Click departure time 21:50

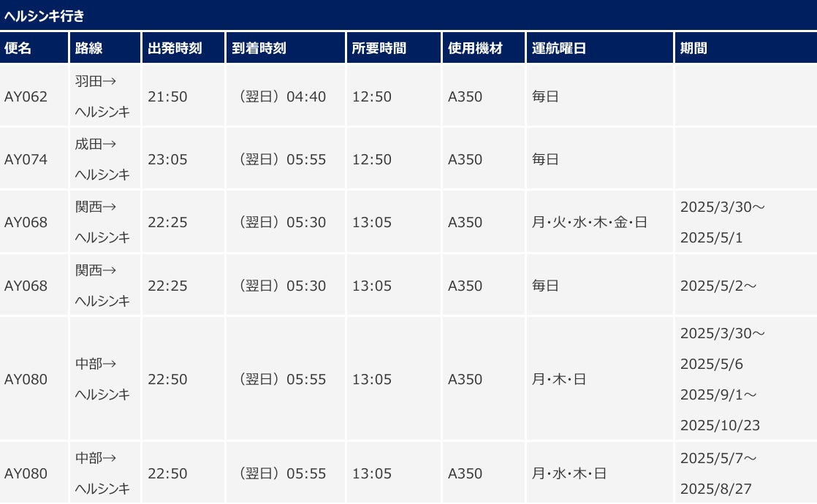(x=167, y=96)
